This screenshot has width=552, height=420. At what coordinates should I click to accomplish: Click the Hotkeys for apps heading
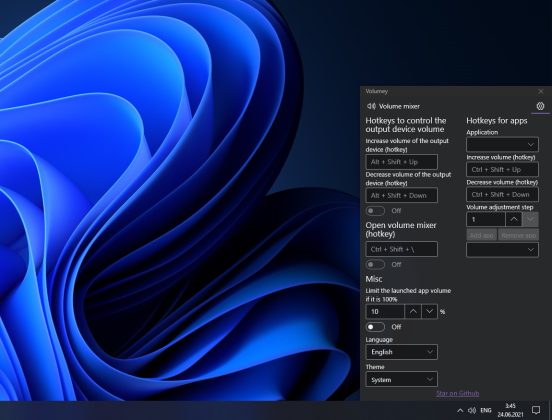[497, 121]
